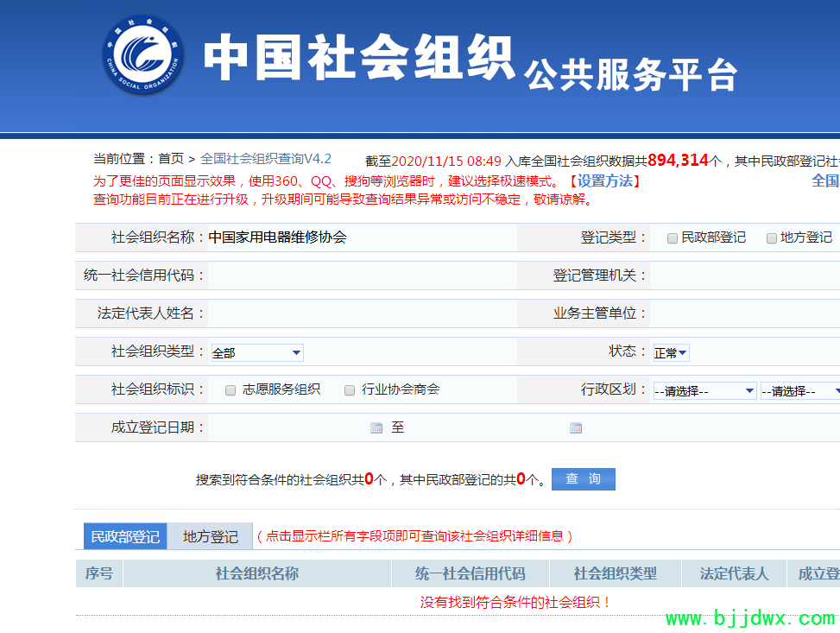Enable the 志愿服务组织 checkbox
This screenshot has width=840, height=633.
(x=231, y=390)
